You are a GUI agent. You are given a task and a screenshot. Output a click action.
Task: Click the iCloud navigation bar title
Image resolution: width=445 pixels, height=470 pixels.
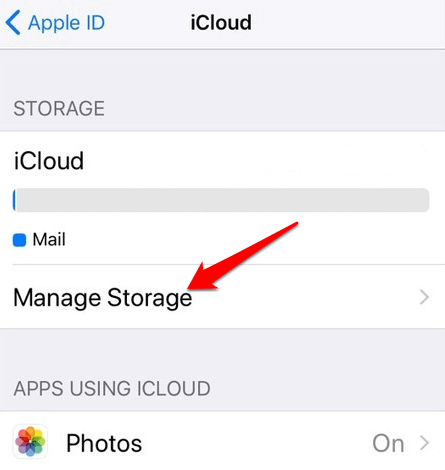pos(221,22)
